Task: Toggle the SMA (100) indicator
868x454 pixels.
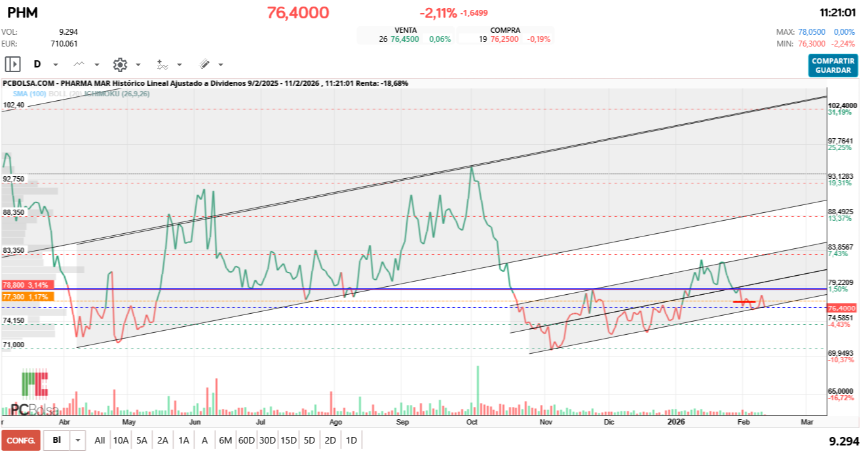Action: 29,94
